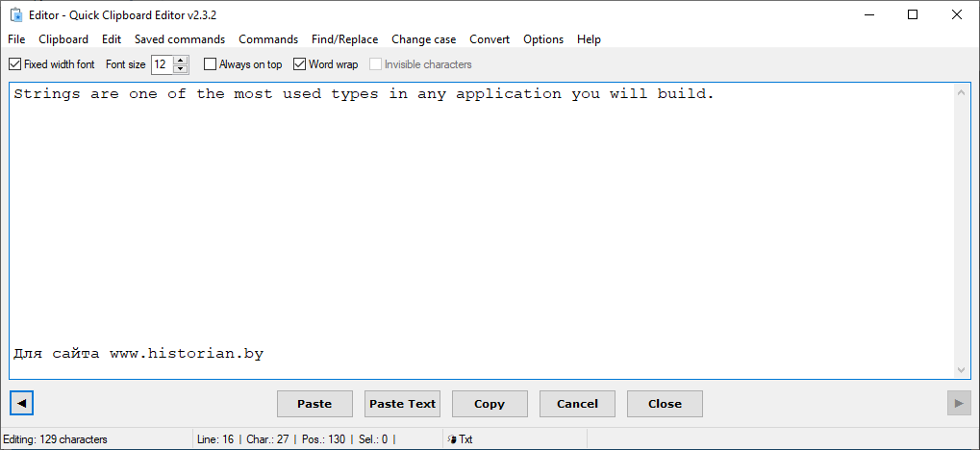Uncheck the Fixed width font checkbox
This screenshot has height=450, width=980.
point(14,64)
